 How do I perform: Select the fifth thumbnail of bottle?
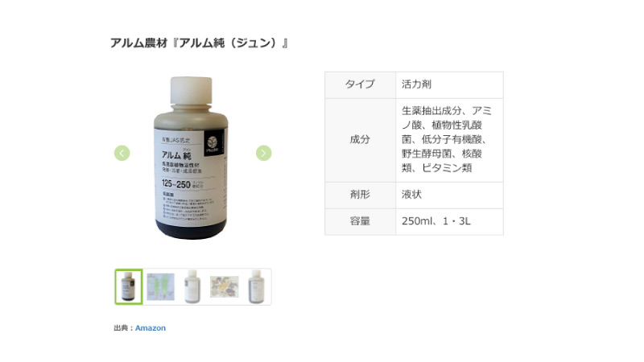[x=256, y=286]
